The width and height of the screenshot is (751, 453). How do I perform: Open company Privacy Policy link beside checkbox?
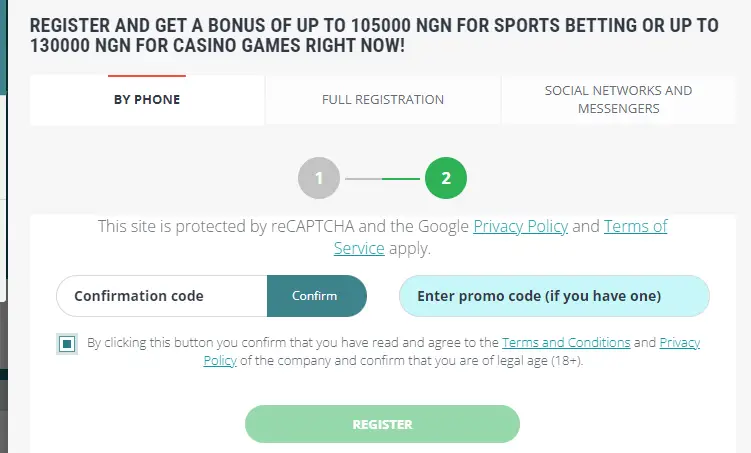[x=679, y=343]
